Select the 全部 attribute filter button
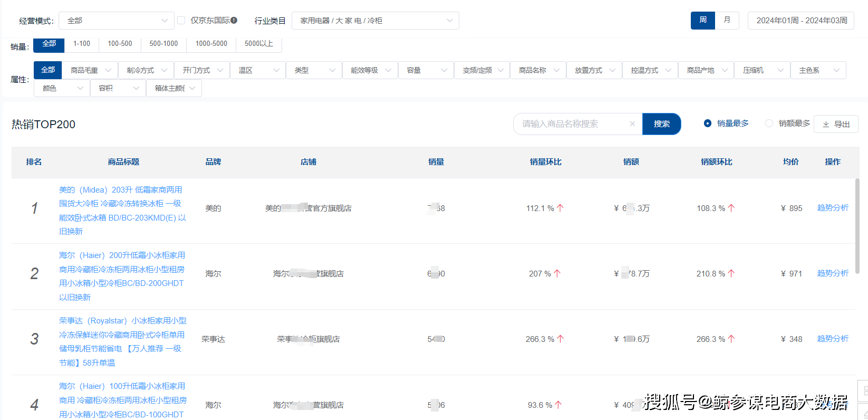The height and width of the screenshot is (420, 868). 48,70
